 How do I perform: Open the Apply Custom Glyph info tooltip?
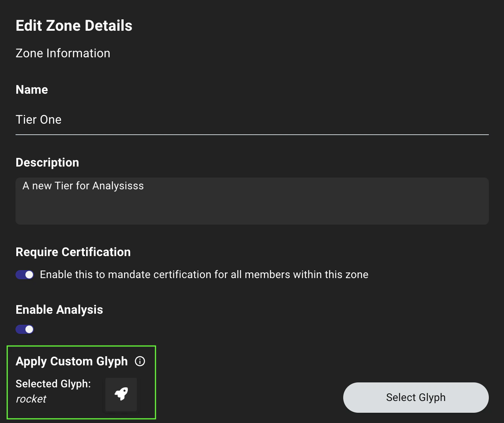click(140, 361)
